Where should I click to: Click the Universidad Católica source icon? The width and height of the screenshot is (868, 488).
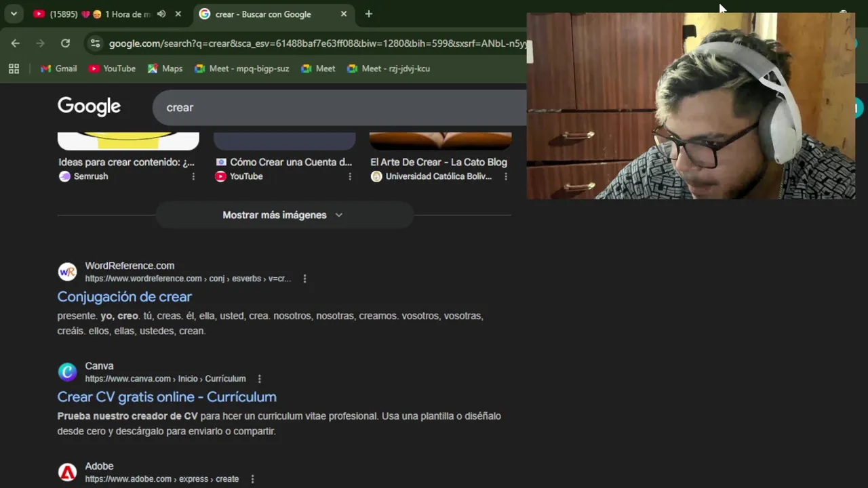coord(376,176)
